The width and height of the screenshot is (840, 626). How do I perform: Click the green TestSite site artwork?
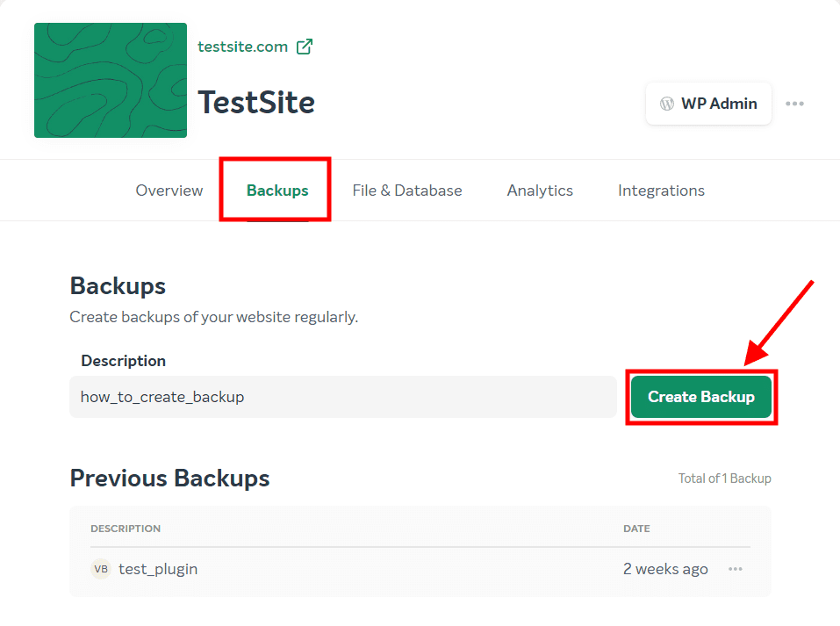tap(110, 80)
